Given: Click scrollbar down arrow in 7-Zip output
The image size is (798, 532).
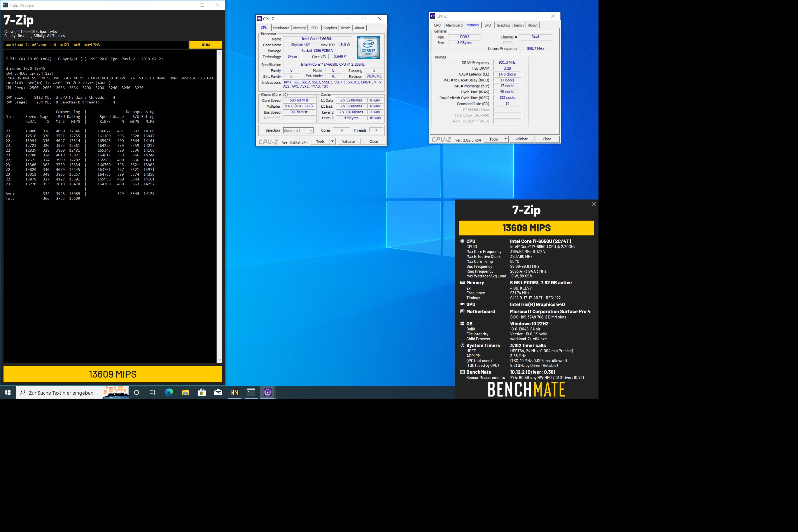Looking at the screenshot, I should (x=219, y=360).
